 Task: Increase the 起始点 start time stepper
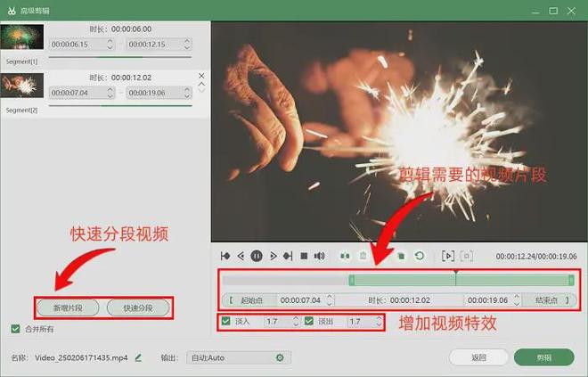click(x=330, y=297)
